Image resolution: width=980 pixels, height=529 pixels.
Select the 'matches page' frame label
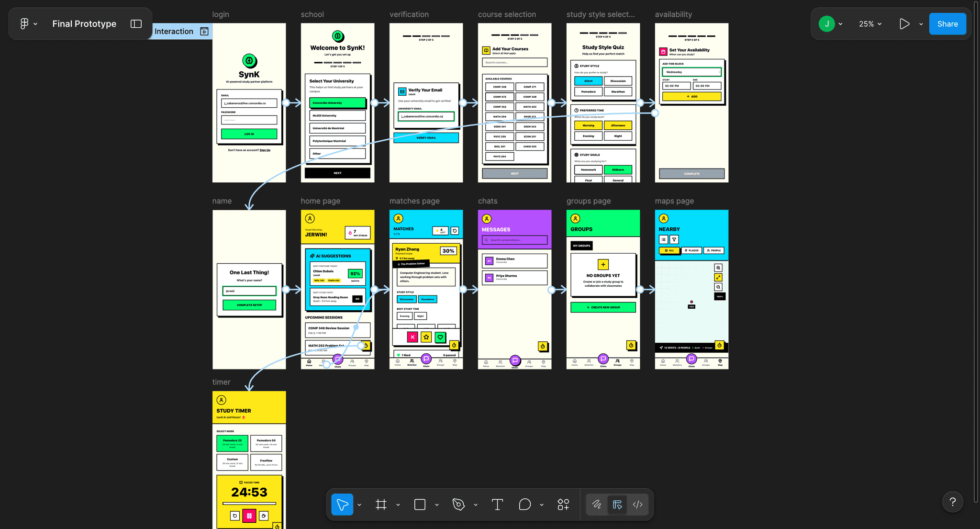[x=414, y=201]
